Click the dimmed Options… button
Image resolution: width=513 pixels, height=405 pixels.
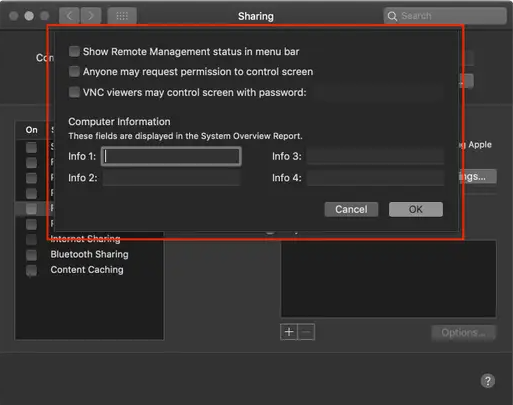[463, 333]
